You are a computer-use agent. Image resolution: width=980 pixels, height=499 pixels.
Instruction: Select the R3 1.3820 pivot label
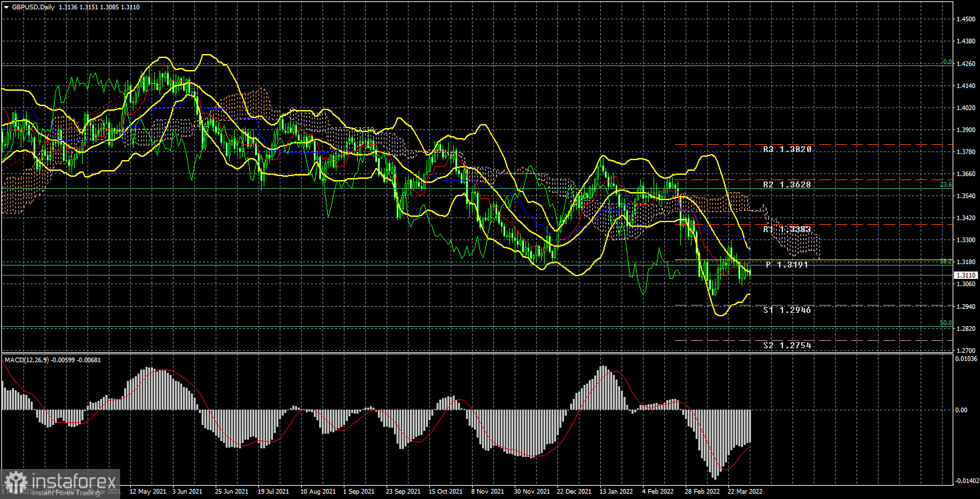[787, 149]
